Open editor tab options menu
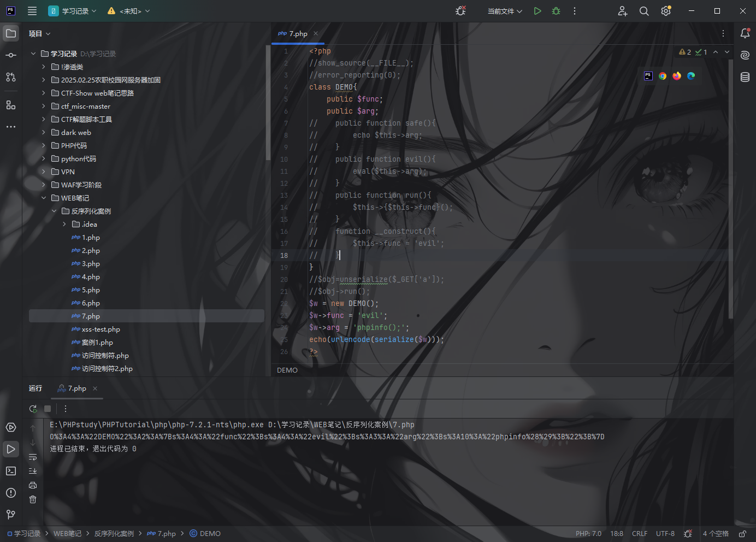The height and width of the screenshot is (542, 756). [723, 33]
